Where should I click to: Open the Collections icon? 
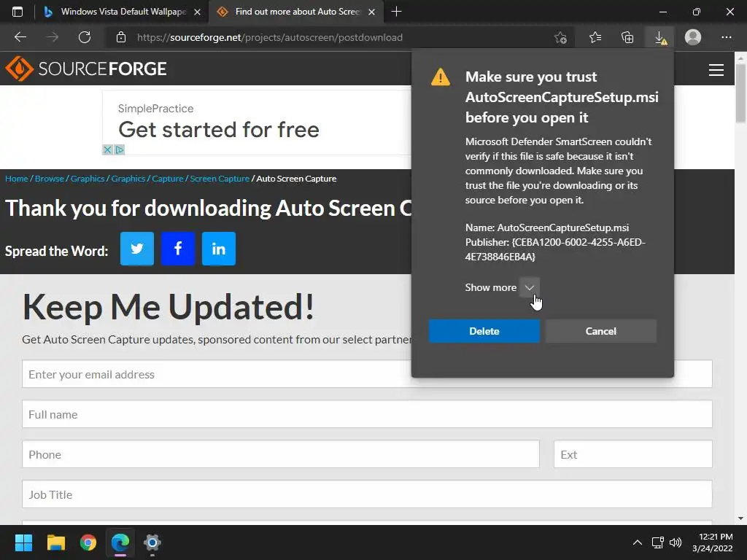[x=627, y=37]
